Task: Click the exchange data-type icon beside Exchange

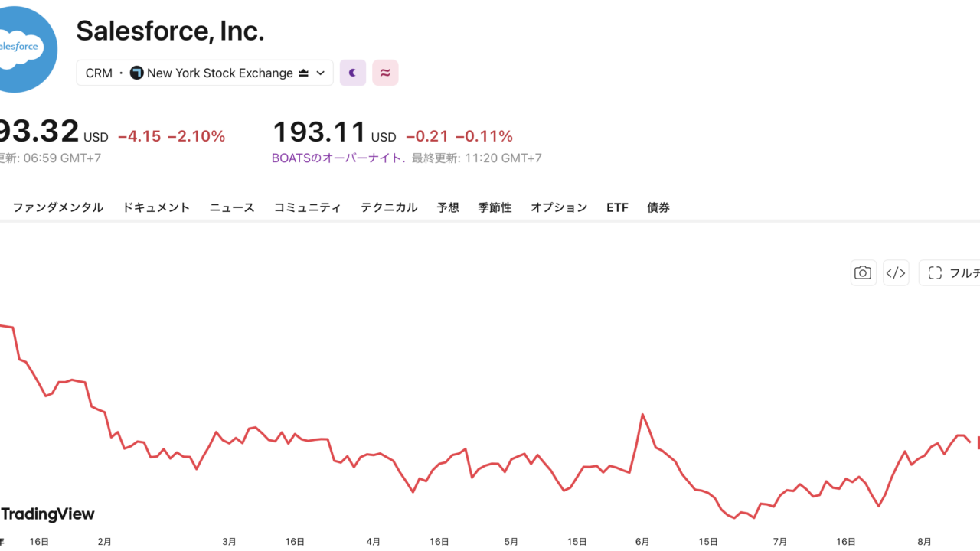Action: coord(303,73)
